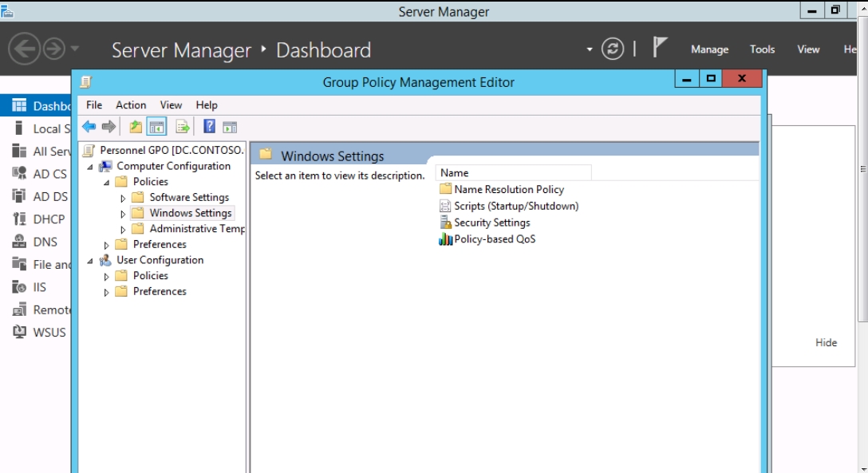Open DNS in Server Manager sidebar

[36, 242]
